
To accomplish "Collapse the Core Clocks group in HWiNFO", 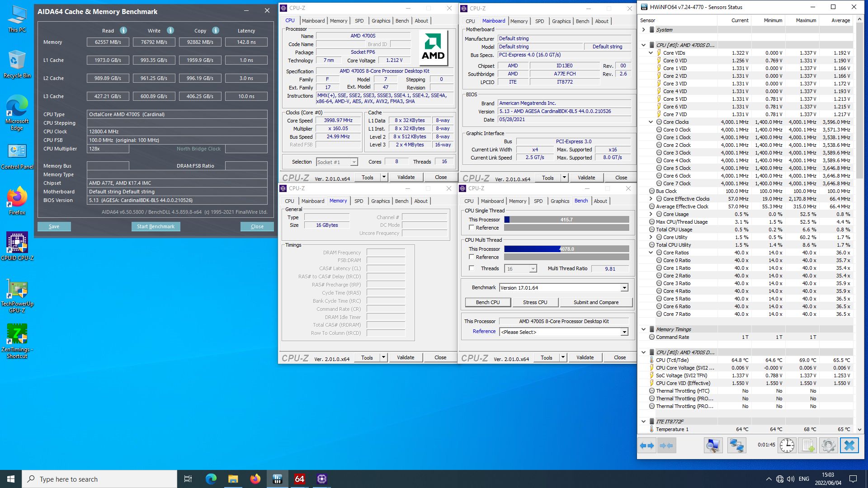I will 651,122.
